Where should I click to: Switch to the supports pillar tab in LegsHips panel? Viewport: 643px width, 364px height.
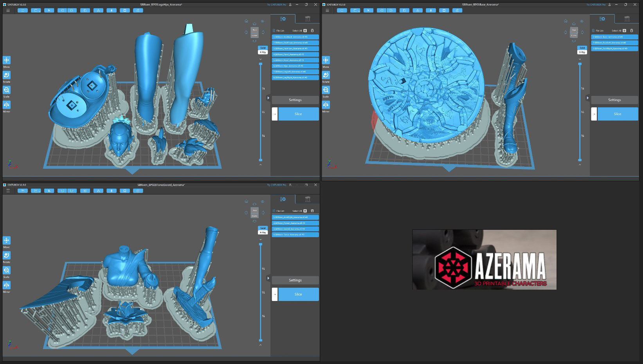308,19
